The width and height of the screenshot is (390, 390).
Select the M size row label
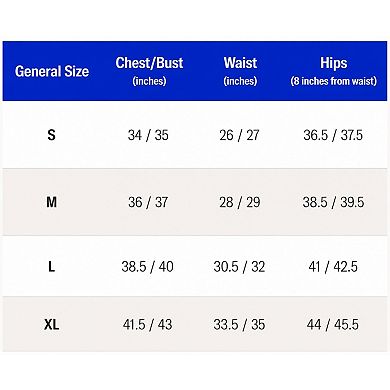(51, 202)
